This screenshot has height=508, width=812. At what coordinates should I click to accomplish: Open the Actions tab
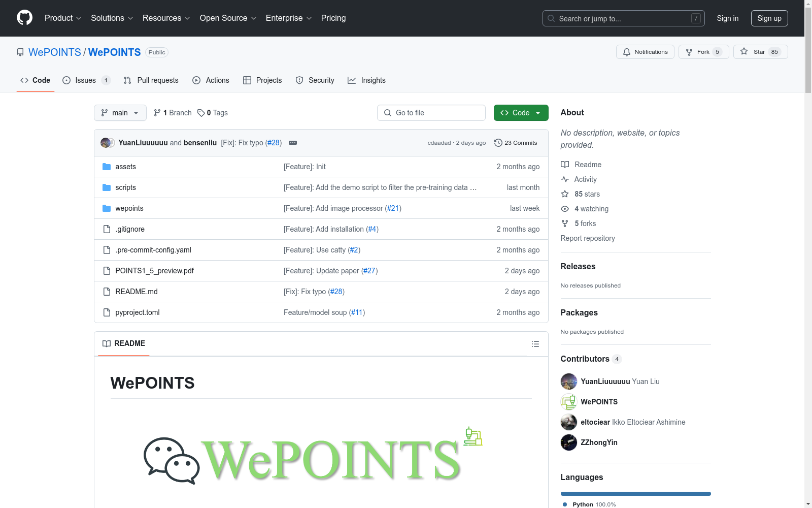tap(211, 80)
